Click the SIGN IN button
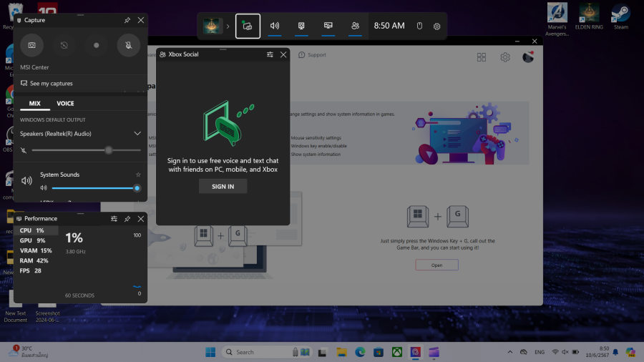Viewport: 644px width, 362px height. pos(223,187)
